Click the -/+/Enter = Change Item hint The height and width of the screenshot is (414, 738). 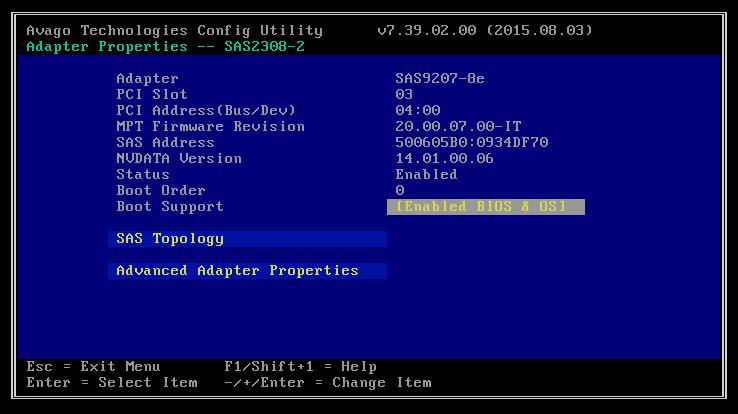click(327, 383)
